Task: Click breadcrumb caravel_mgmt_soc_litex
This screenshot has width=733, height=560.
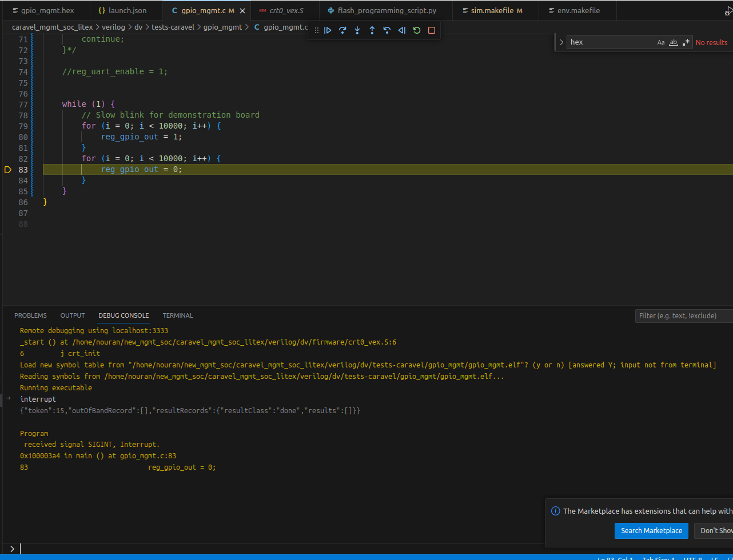Action: (x=52, y=27)
